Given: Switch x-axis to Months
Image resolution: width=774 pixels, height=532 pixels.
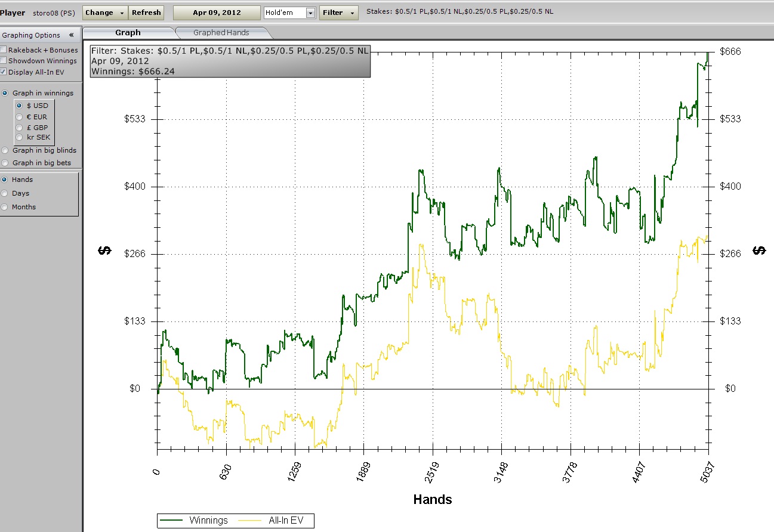Looking at the screenshot, I should (5, 207).
